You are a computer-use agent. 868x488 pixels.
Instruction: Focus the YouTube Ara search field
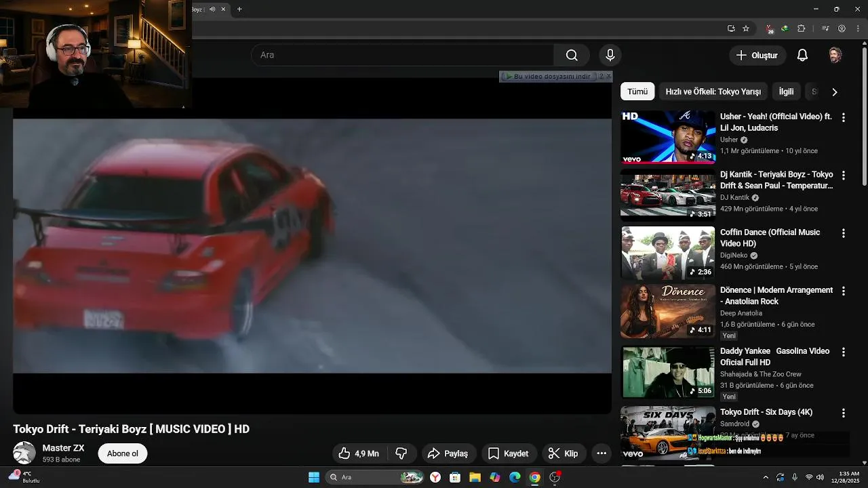click(403, 55)
